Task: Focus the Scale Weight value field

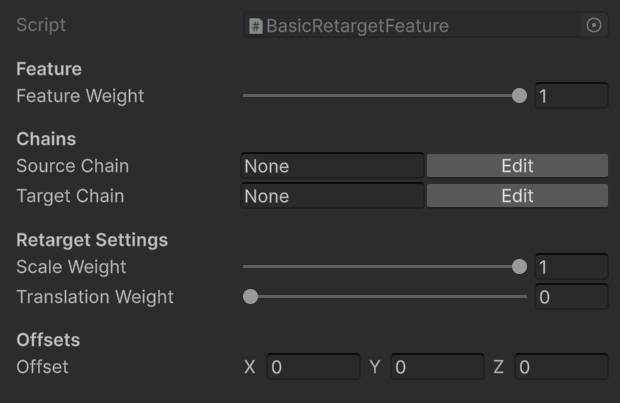Action: tap(571, 267)
